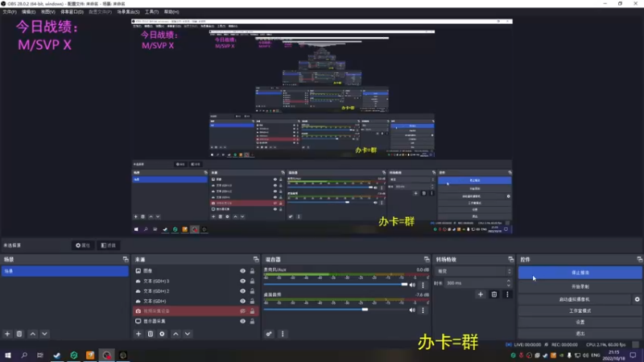Toggle the lock on the display capture source

(252, 321)
